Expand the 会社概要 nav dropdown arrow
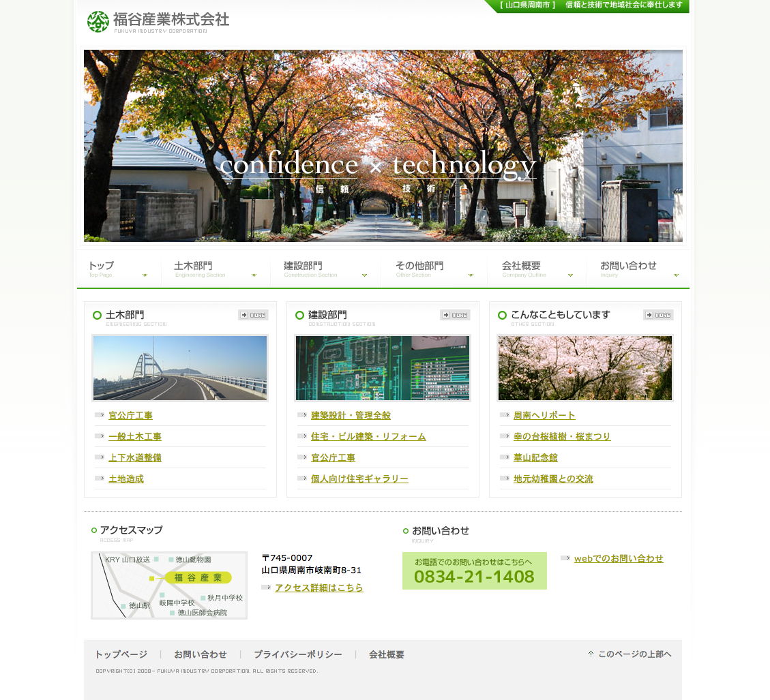The width and height of the screenshot is (770, 700). click(571, 275)
